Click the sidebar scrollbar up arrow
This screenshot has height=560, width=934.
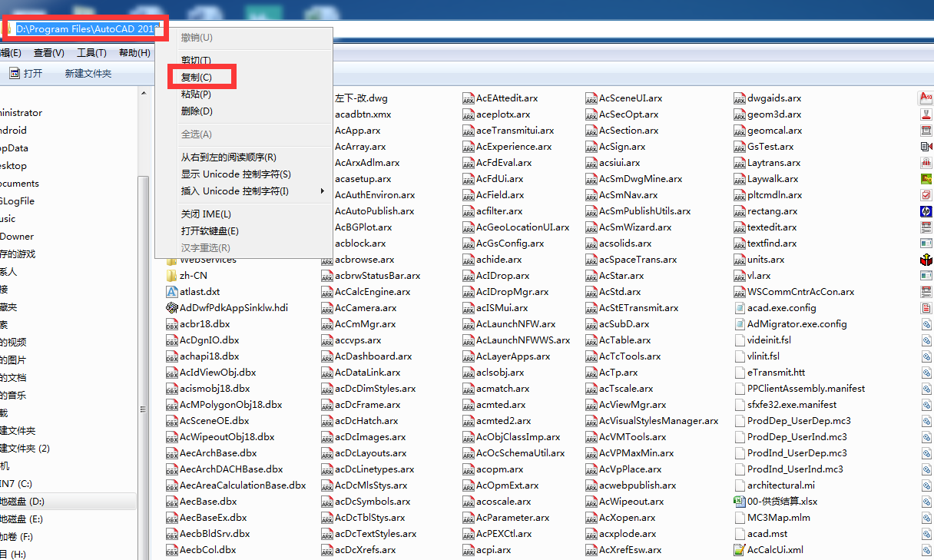click(144, 93)
